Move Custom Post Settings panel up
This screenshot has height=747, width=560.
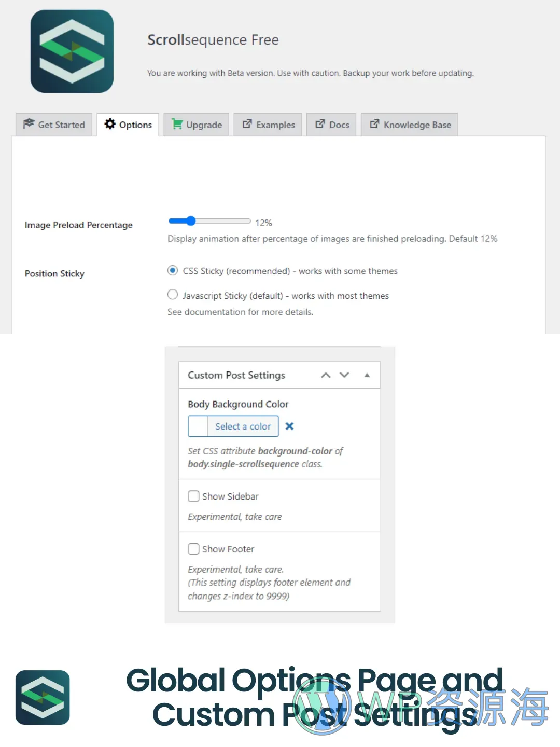point(326,375)
